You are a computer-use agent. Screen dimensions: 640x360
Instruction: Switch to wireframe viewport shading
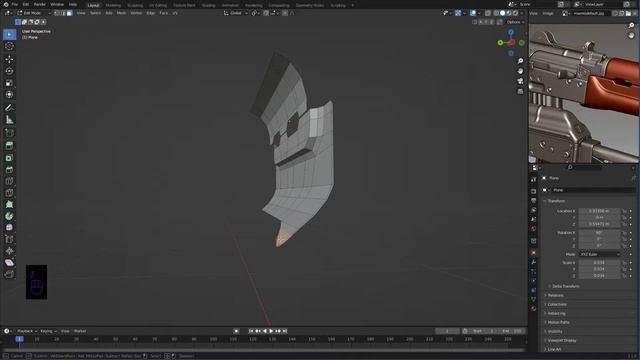tap(496, 13)
